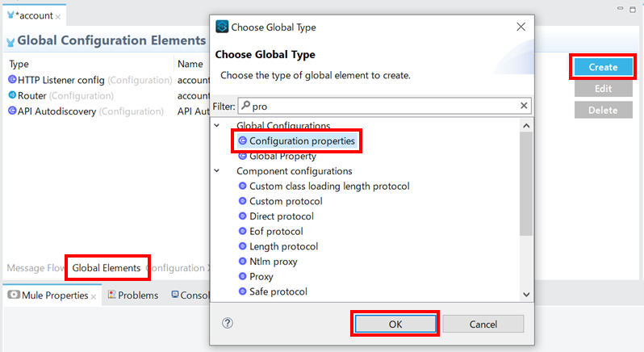Select the API Autodiscovery row icon

click(x=12, y=111)
